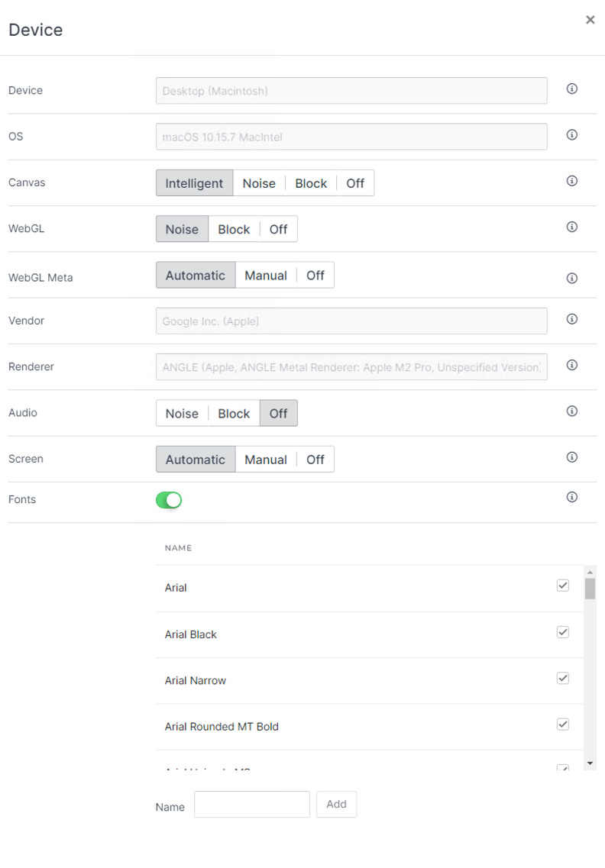This screenshot has height=868, width=605.
Task: Turn Screen spoofing Off
Action: 315,460
